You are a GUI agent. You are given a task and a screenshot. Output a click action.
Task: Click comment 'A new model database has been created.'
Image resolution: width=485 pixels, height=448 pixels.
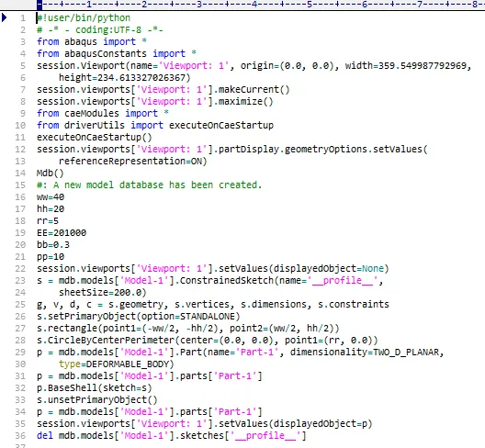point(157,185)
